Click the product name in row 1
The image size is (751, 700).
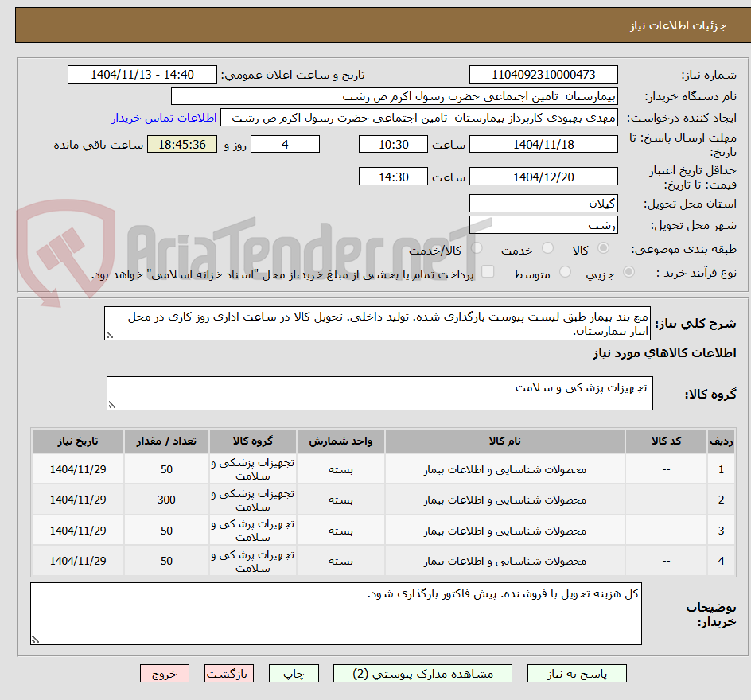[505, 469]
